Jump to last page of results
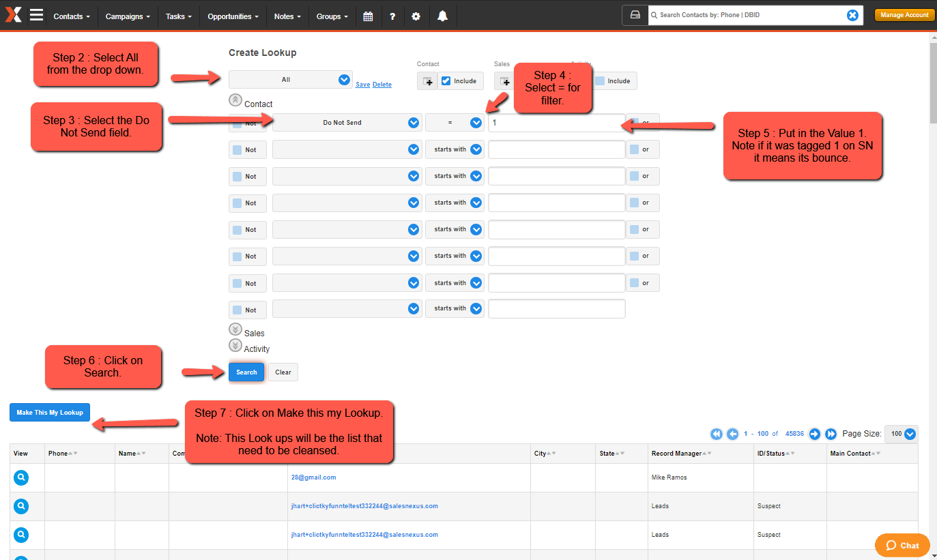 tap(831, 434)
